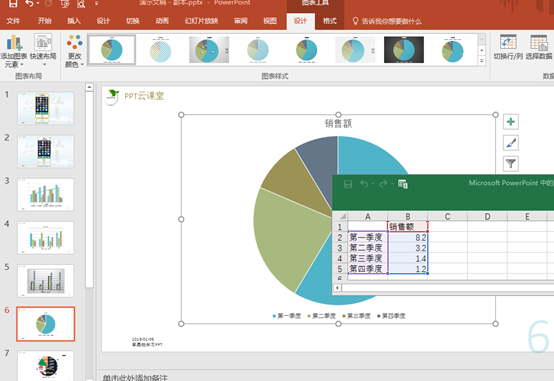The height and width of the screenshot is (381, 554).
Task: Switch to the Animations tab
Action: (162, 21)
